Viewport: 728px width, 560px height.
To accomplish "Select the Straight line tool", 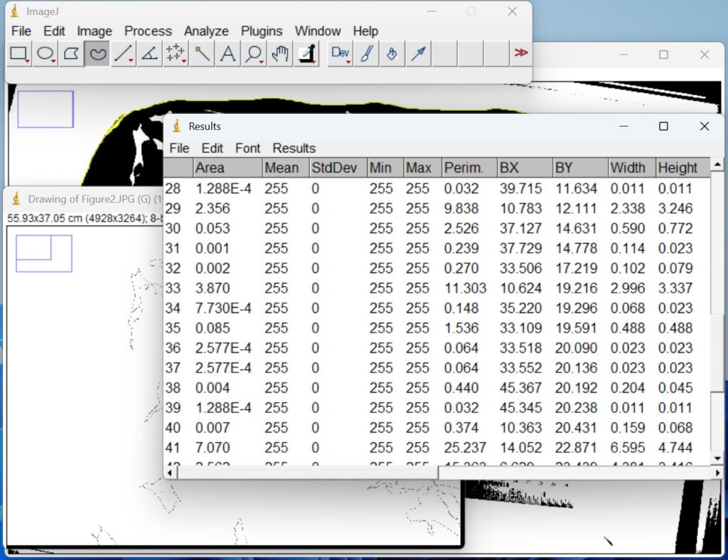I will 123,53.
